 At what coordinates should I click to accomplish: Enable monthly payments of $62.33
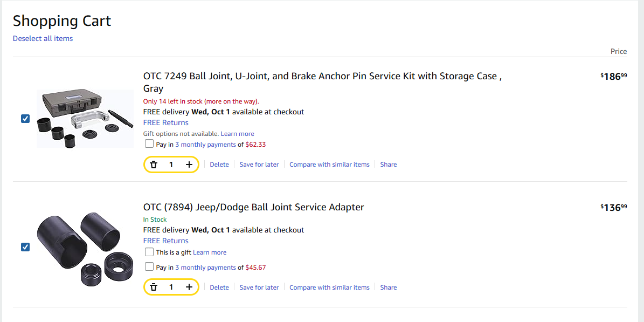pos(149,144)
